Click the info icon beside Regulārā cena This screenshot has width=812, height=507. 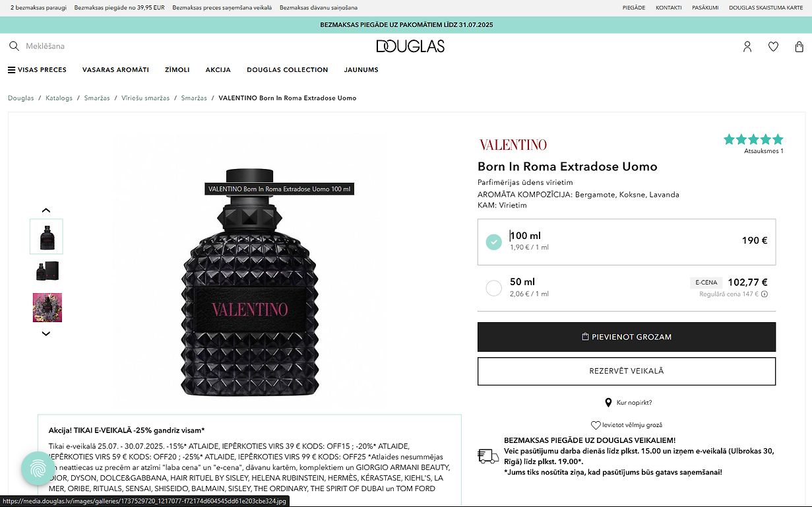765,294
